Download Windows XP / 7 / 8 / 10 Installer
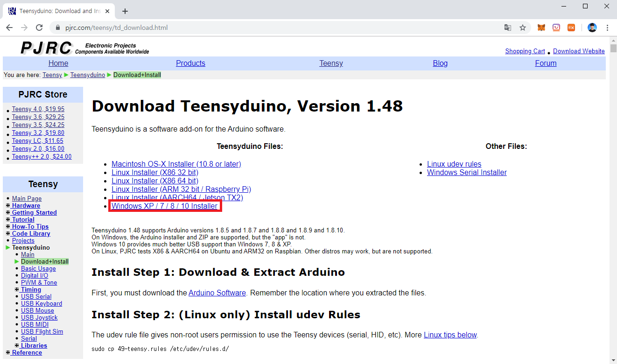This screenshot has height=364, width=617. [164, 206]
